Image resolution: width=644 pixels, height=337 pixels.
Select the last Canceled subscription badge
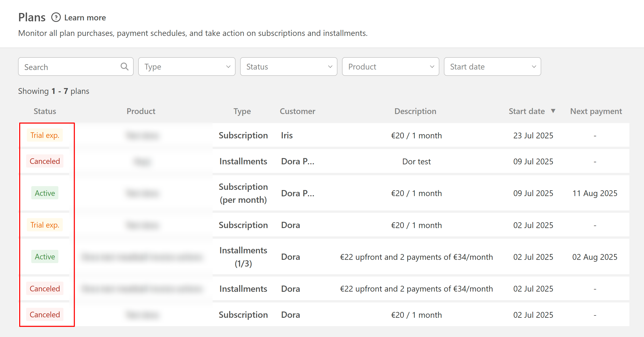pyautogui.click(x=45, y=315)
